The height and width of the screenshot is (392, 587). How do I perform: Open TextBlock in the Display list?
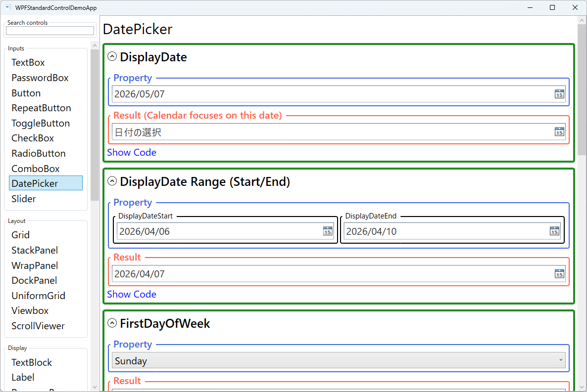[46, 362]
